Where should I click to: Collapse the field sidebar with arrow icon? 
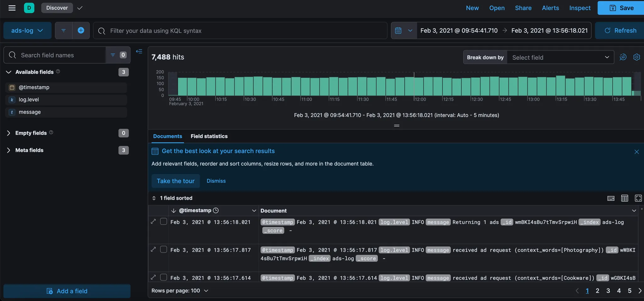pyautogui.click(x=139, y=51)
